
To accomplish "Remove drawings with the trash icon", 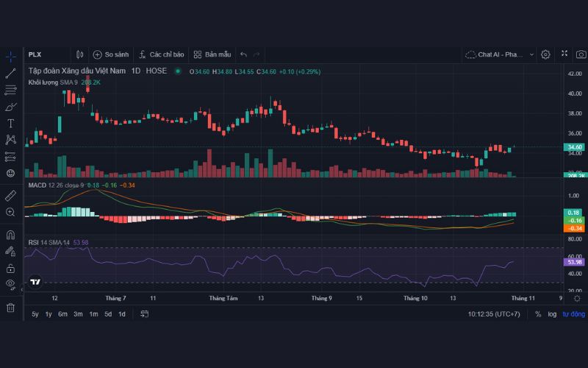I will pos(10,308).
